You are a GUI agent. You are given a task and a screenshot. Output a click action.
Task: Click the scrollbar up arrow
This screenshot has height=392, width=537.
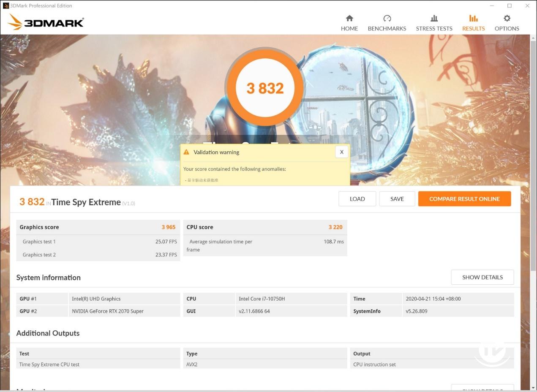pos(533,38)
